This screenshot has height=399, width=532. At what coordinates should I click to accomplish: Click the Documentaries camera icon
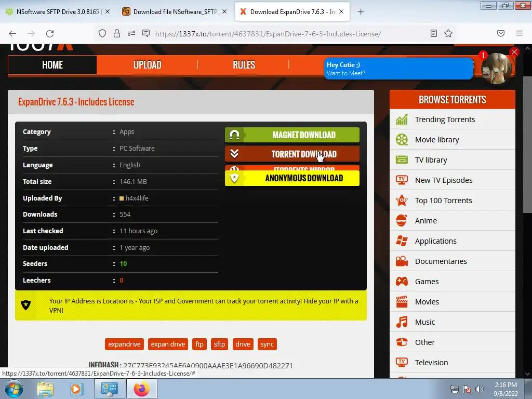point(402,261)
